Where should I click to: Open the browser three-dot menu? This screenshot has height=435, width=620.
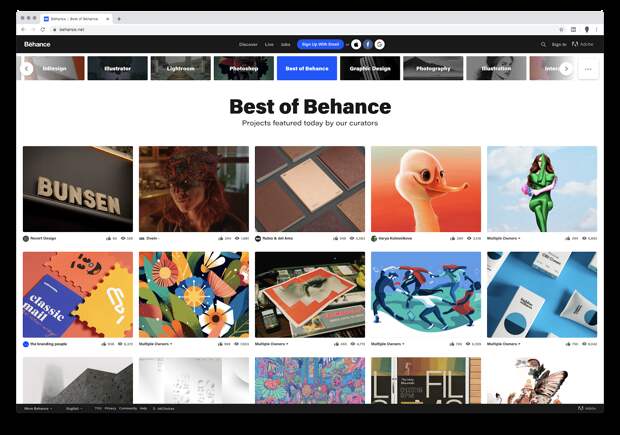click(596, 29)
